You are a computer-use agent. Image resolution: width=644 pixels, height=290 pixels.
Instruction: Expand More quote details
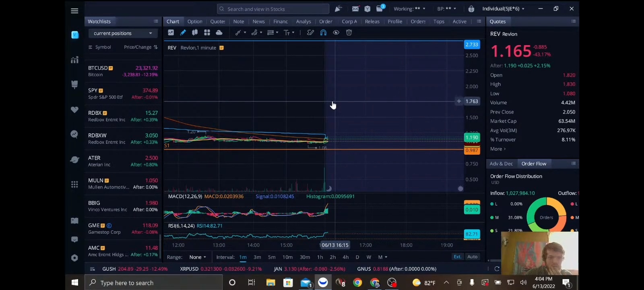(x=498, y=149)
